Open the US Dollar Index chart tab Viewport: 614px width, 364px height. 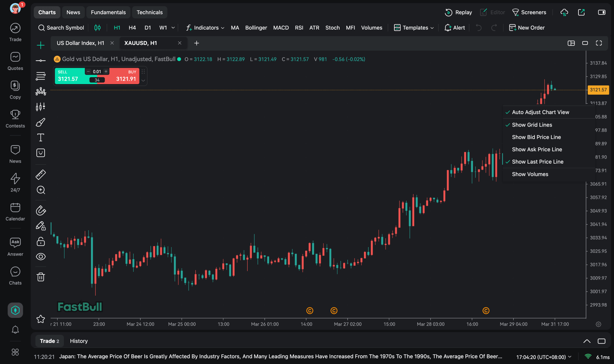[x=80, y=43]
